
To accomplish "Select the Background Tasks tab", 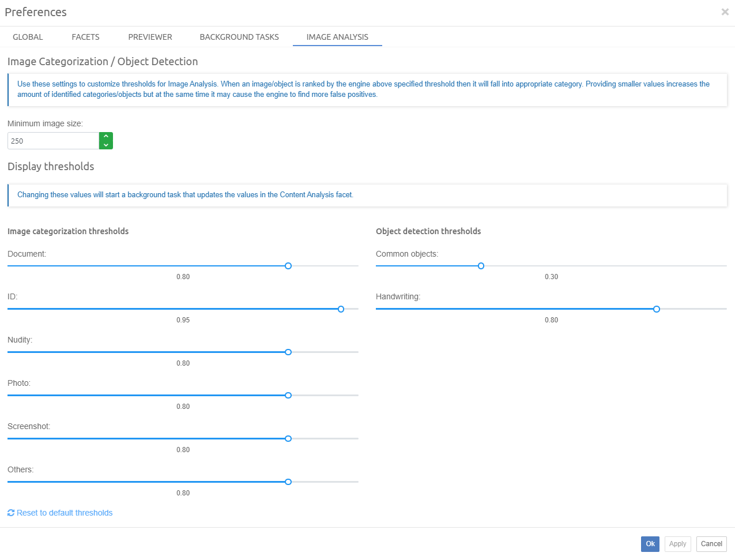I will click(239, 37).
